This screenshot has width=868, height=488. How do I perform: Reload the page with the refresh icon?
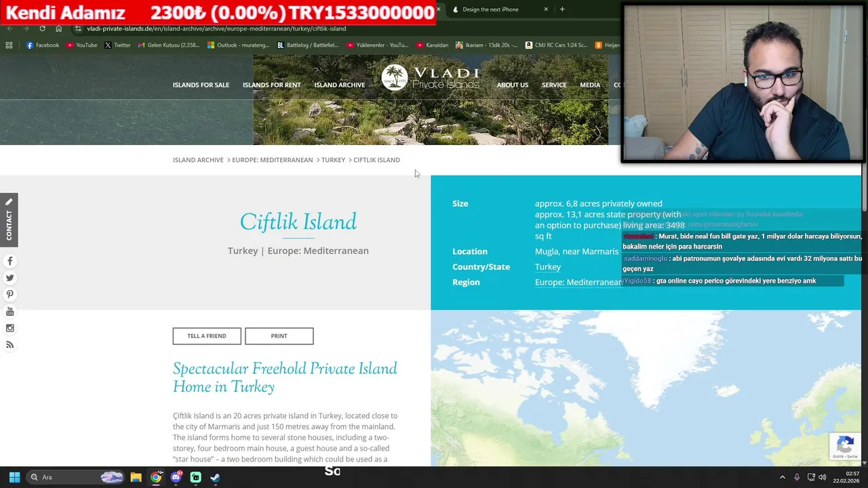42,28
